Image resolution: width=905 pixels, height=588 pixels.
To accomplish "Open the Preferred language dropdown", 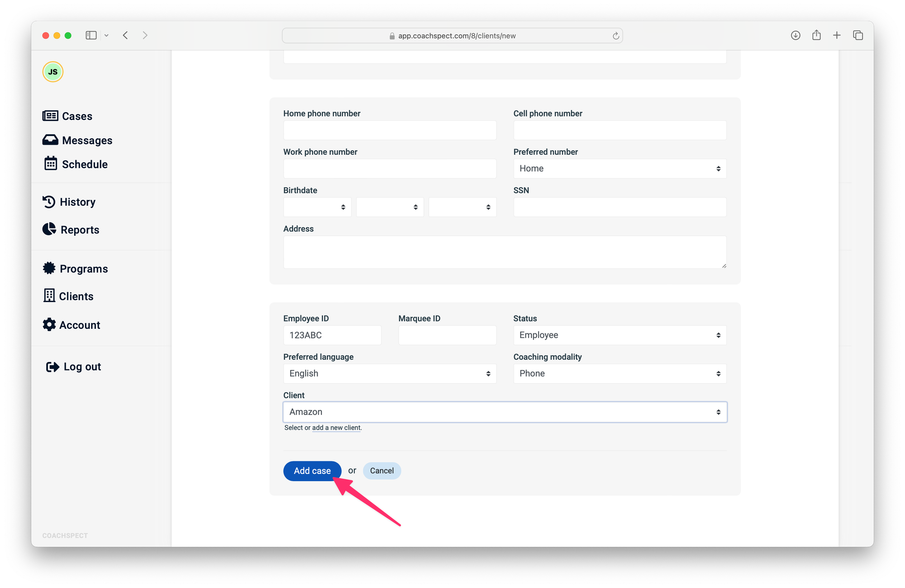I will pos(390,374).
